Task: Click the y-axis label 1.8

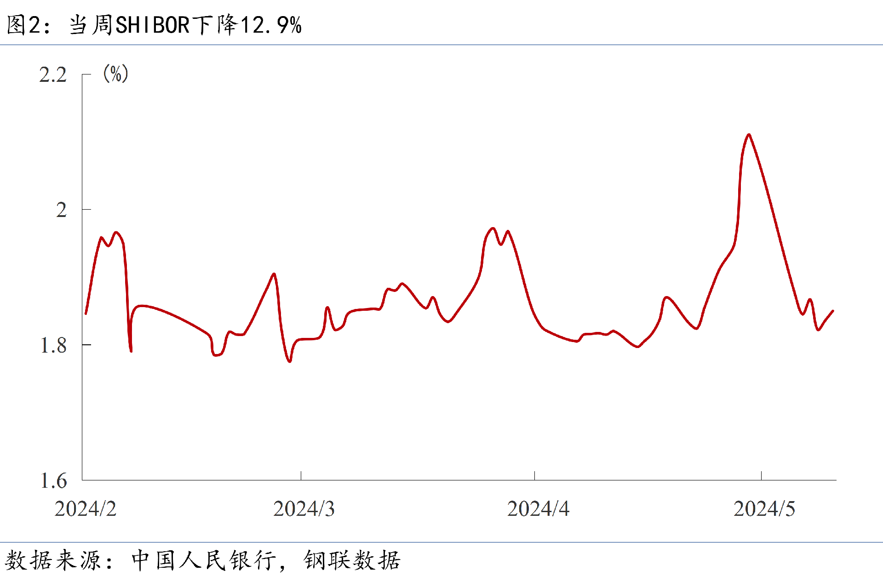Action: coord(53,345)
